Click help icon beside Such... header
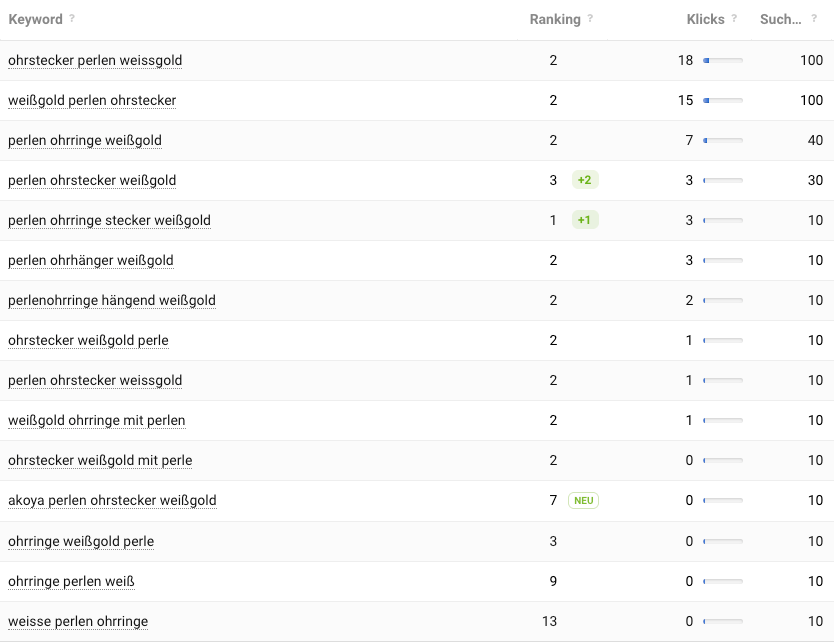 [x=814, y=18]
